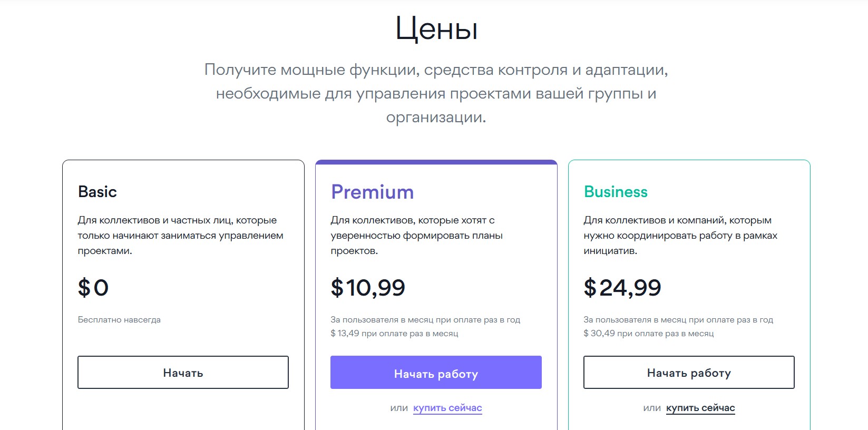Image resolution: width=868 pixels, height=430 pixels.
Task: Select the Basic plan title
Action: tap(97, 192)
